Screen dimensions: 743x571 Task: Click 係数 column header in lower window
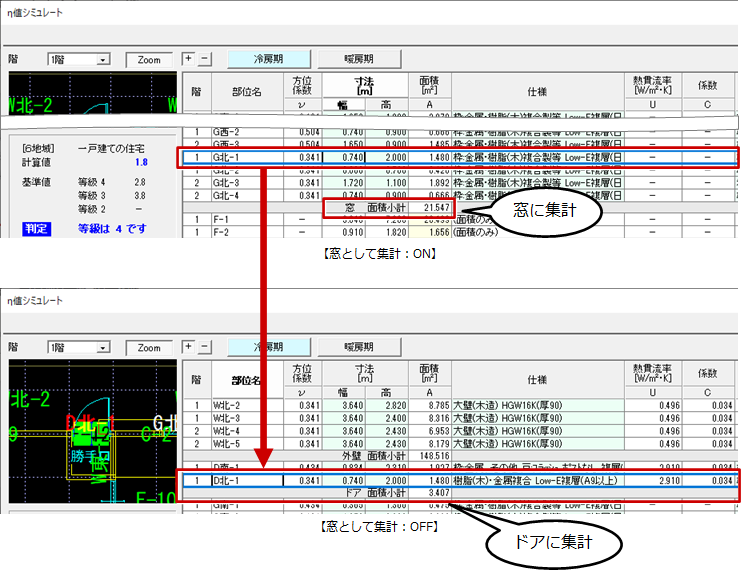coord(707,373)
